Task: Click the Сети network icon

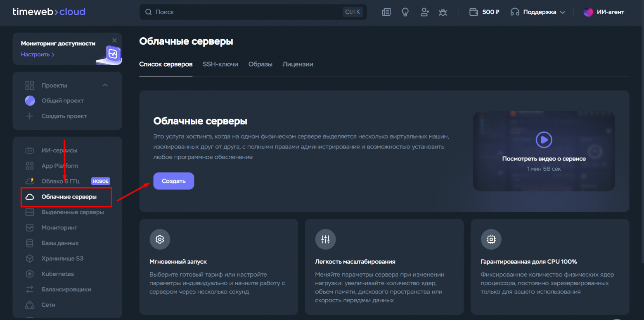Action: pos(30,305)
